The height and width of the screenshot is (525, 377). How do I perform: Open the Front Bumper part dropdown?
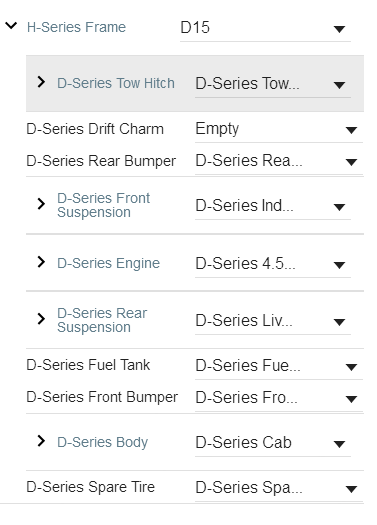coord(279,398)
